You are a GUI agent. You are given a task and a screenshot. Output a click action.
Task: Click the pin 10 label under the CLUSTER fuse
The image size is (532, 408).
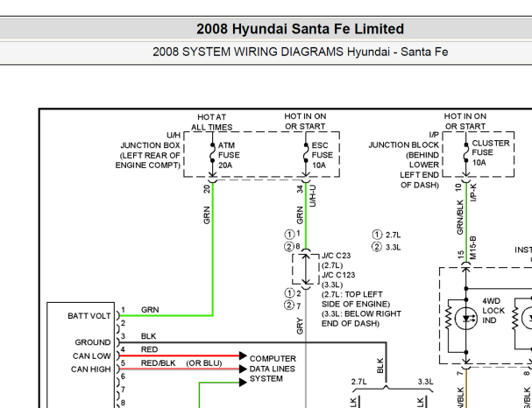tap(458, 187)
